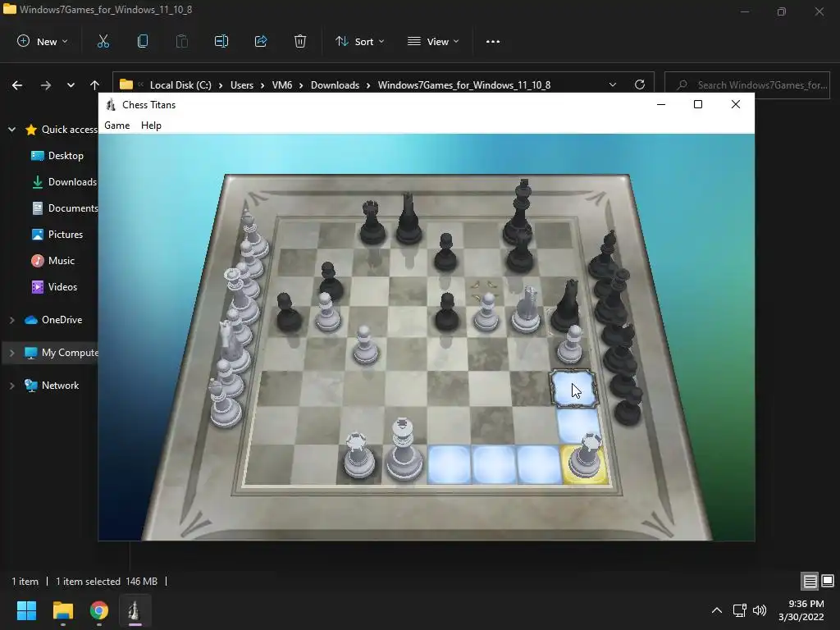This screenshot has height=630, width=840.
Task: Show hidden system tray icons
Action: 717,610
